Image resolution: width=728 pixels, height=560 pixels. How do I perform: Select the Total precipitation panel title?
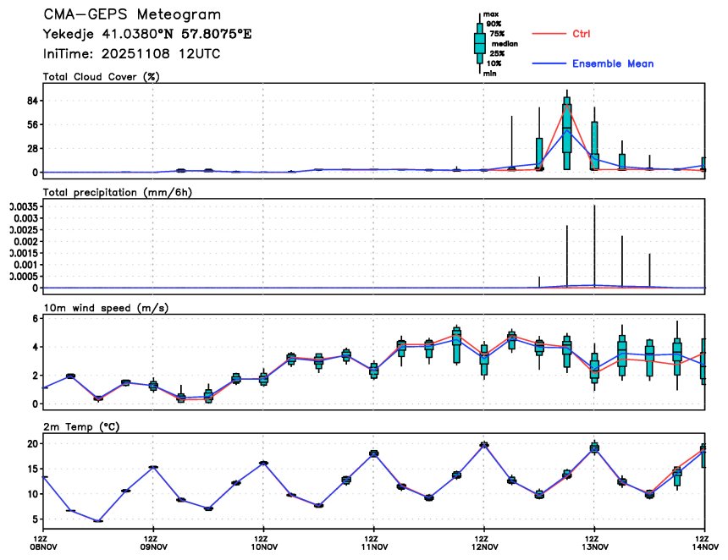click(118, 192)
